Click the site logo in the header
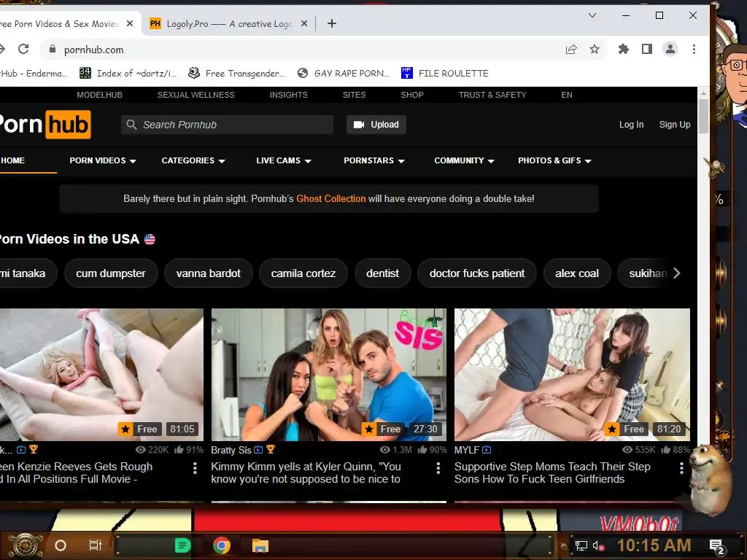This screenshot has width=747, height=560. [44, 124]
